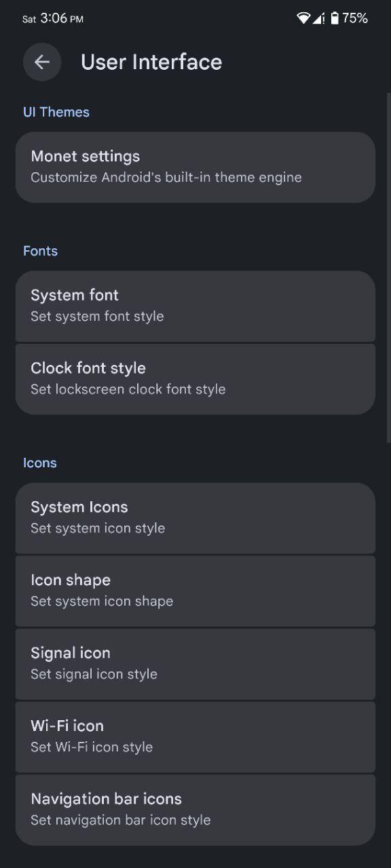
Task: Tap the User Interface page title
Action: (151, 62)
